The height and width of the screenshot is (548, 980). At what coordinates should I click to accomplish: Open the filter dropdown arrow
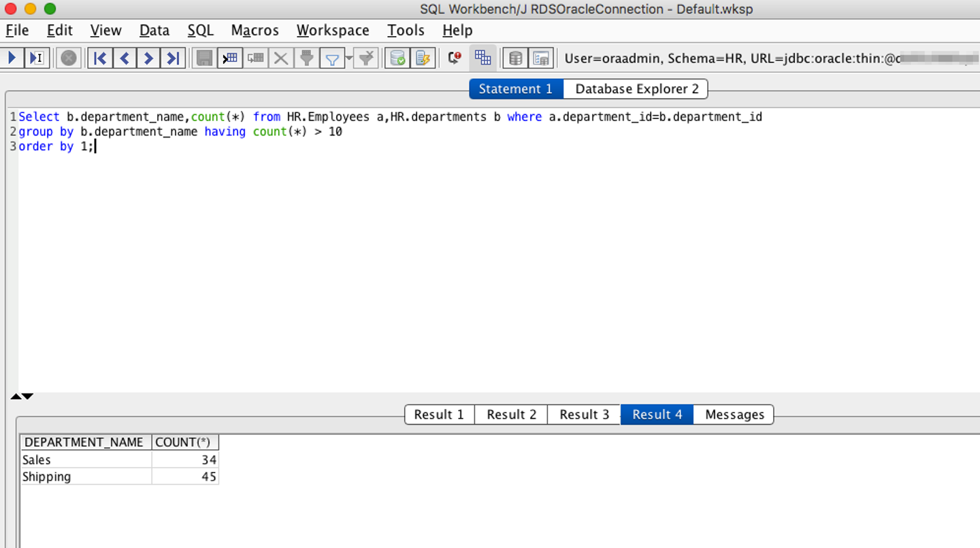click(349, 58)
